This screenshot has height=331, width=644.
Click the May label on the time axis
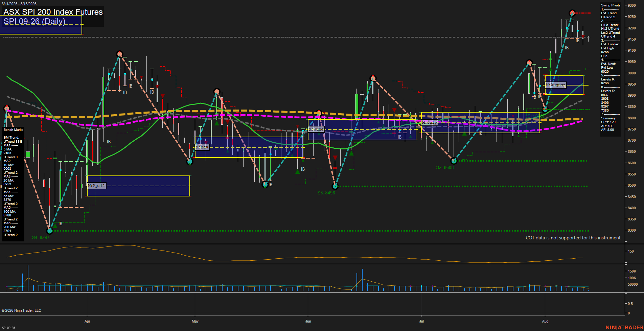click(195, 321)
